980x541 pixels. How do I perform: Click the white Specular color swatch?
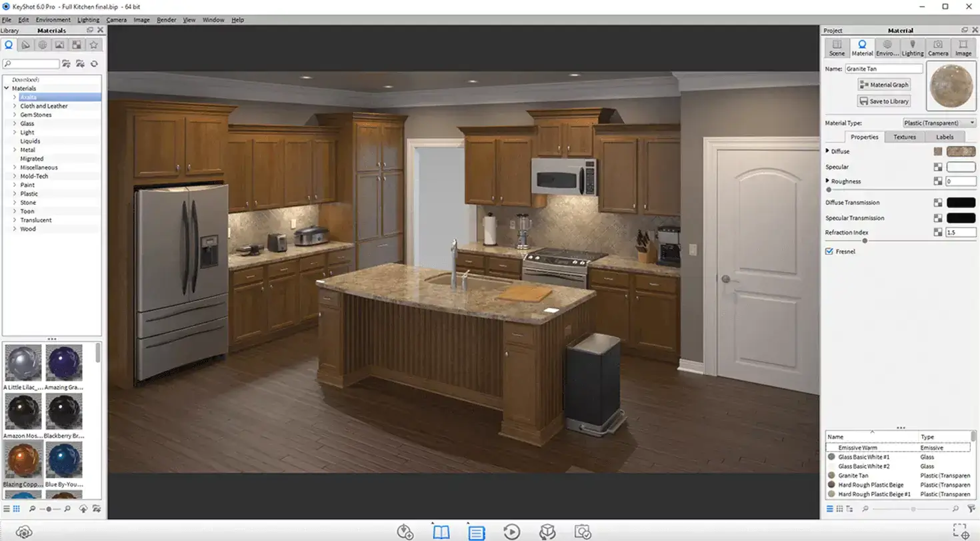click(x=961, y=167)
